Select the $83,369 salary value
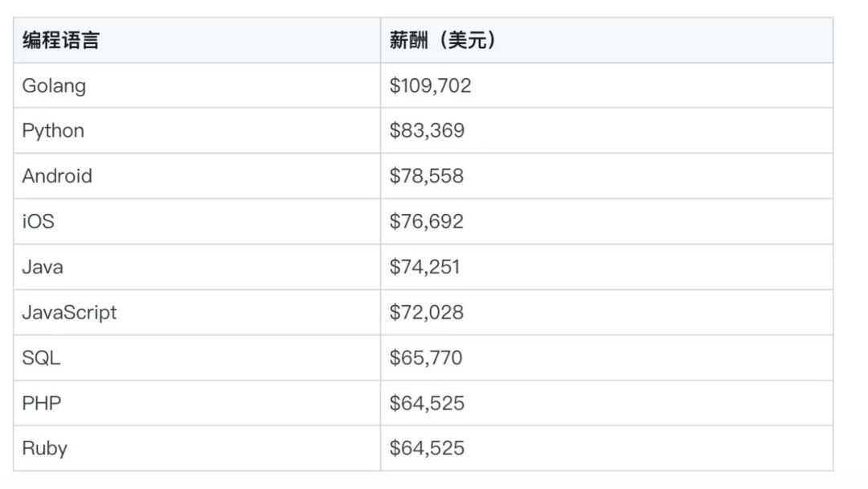Screen dimensions: 868x489 click(x=427, y=131)
